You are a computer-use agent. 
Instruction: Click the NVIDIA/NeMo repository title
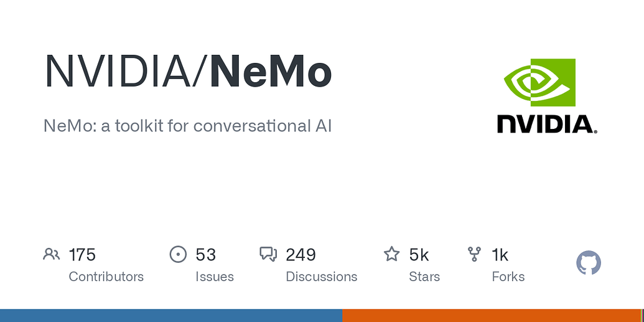pos(188,72)
